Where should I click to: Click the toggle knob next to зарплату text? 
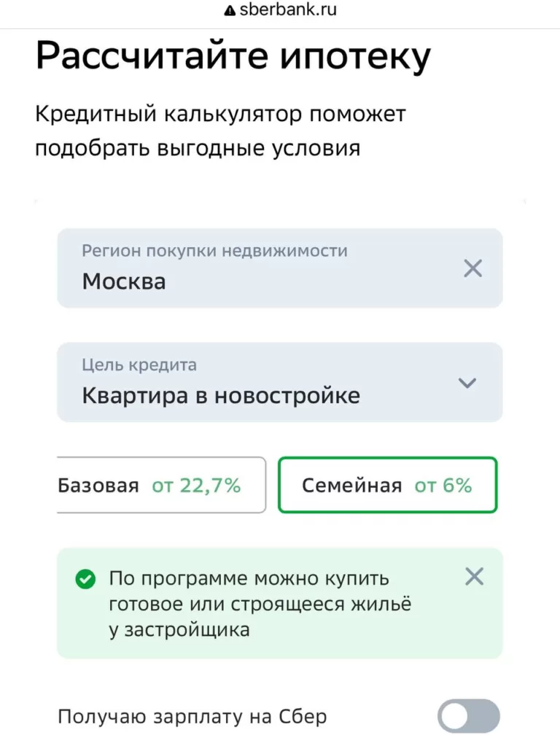pyautogui.click(x=456, y=717)
